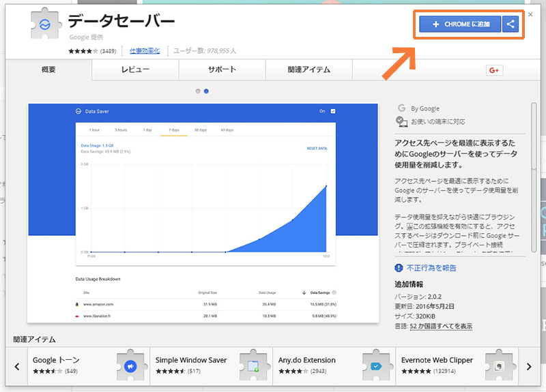The height and width of the screenshot is (392, 546).
Task: Open the 概要 tab
Action: tap(48, 70)
